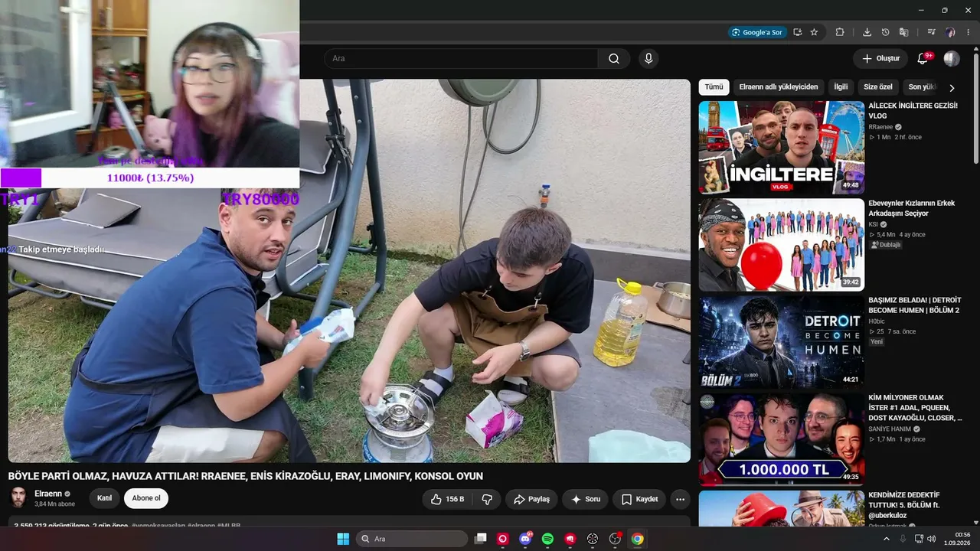This screenshot has height=551, width=980.
Task: Subscribe with the Abone ol button
Action: (146, 498)
